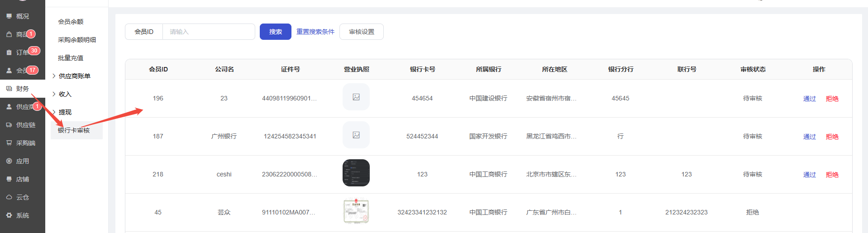Collapse the 提现 submenu
The image size is (868, 233).
[x=54, y=112]
